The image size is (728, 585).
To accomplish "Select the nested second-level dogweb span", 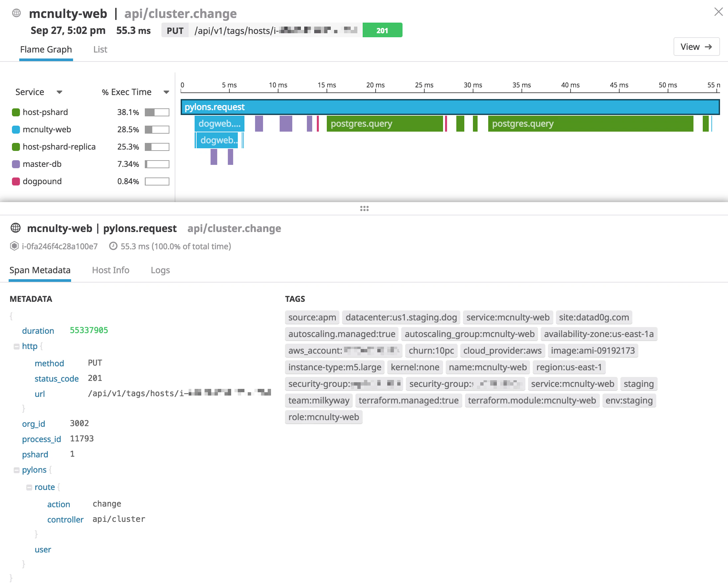I will (218, 140).
